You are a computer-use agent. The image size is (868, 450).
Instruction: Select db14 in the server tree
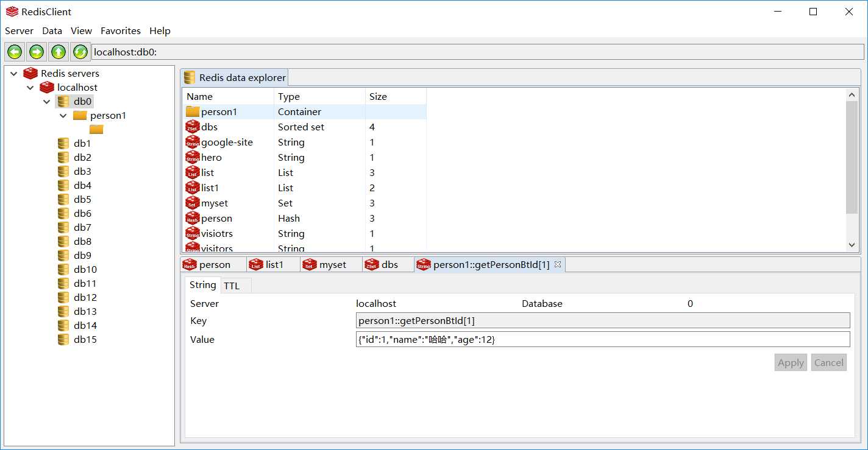point(85,325)
